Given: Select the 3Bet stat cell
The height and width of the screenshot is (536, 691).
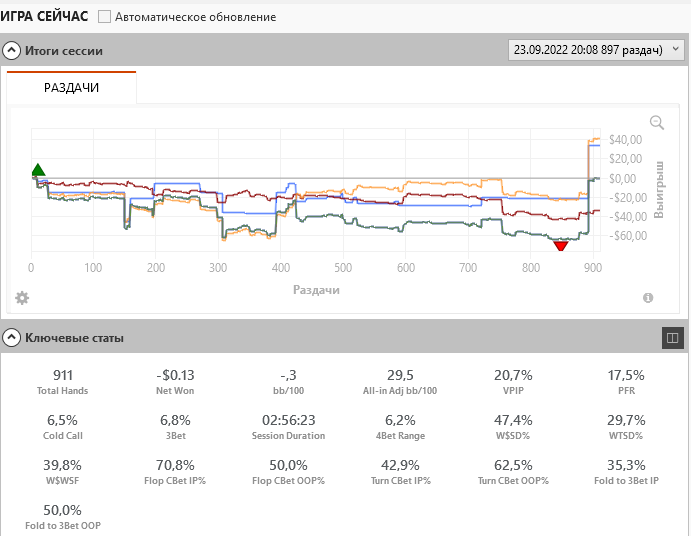Looking at the screenshot, I should tap(175, 427).
